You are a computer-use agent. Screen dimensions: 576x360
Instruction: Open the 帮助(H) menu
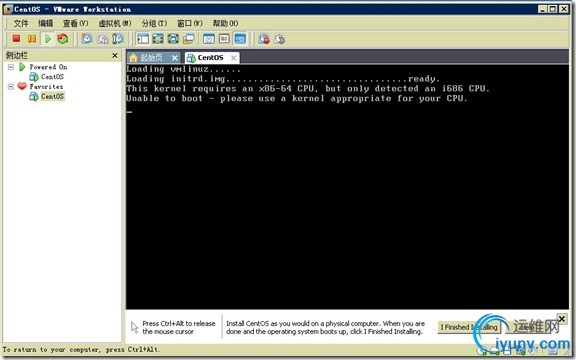225,23
